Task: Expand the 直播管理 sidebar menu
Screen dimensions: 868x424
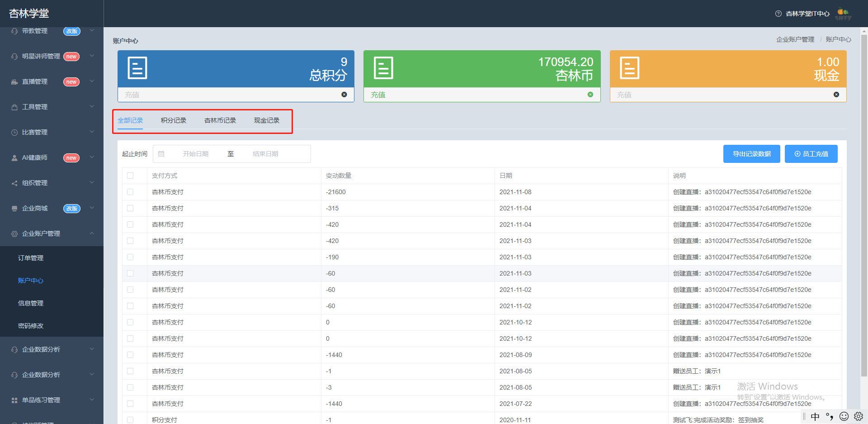Action: coord(52,81)
